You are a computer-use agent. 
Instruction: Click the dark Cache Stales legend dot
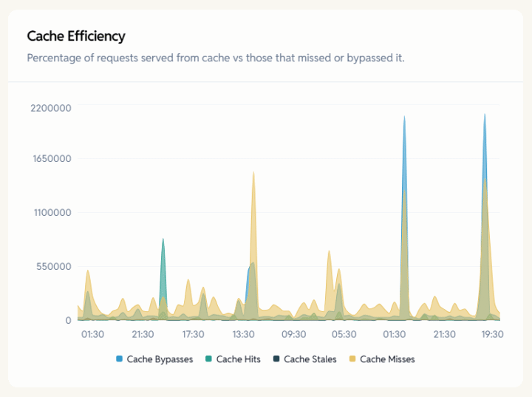[276, 359]
